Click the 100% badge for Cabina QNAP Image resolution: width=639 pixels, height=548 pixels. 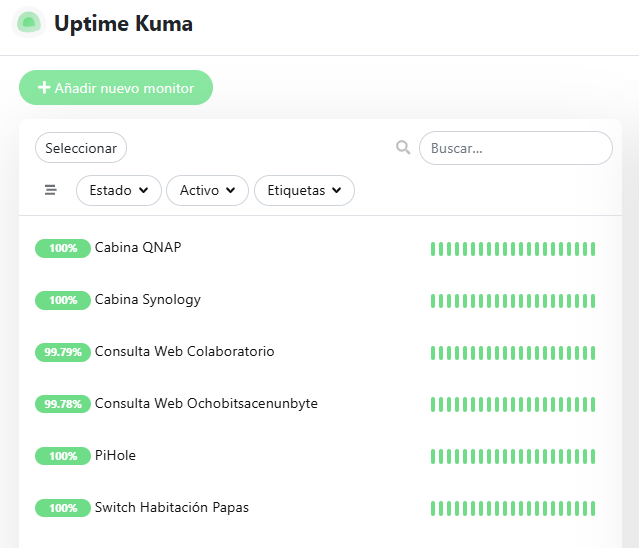[x=62, y=248]
